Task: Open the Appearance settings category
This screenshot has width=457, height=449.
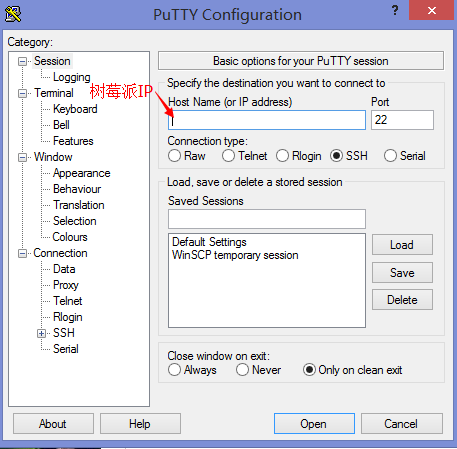Action: (x=82, y=173)
